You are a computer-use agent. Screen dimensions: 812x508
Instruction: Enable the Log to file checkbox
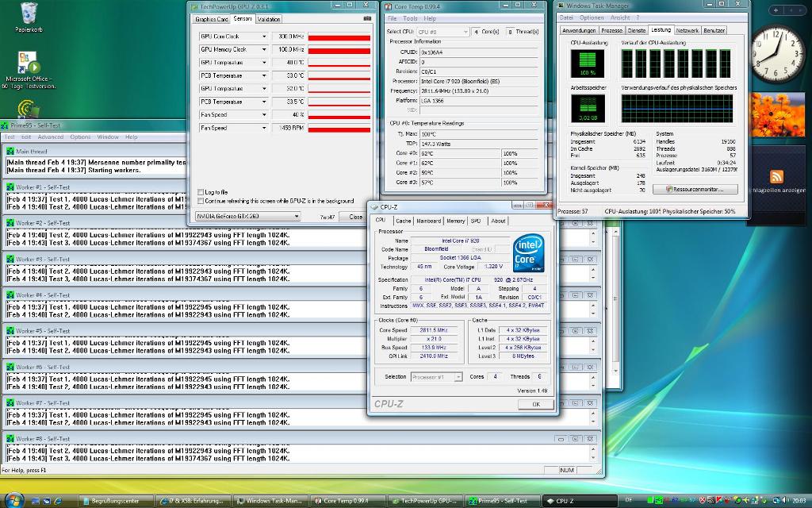pyautogui.click(x=201, y=192)
